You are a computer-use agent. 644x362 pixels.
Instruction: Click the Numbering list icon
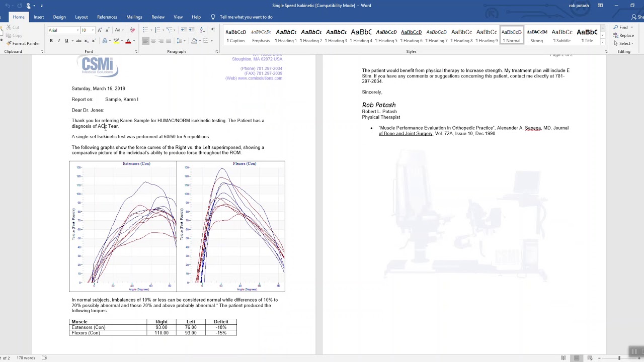[157, 30]
